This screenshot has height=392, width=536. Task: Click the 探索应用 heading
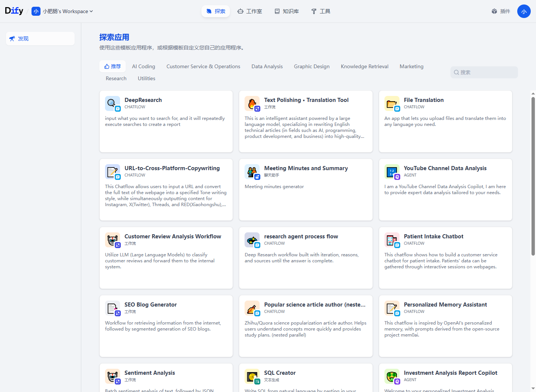point(114,37)
